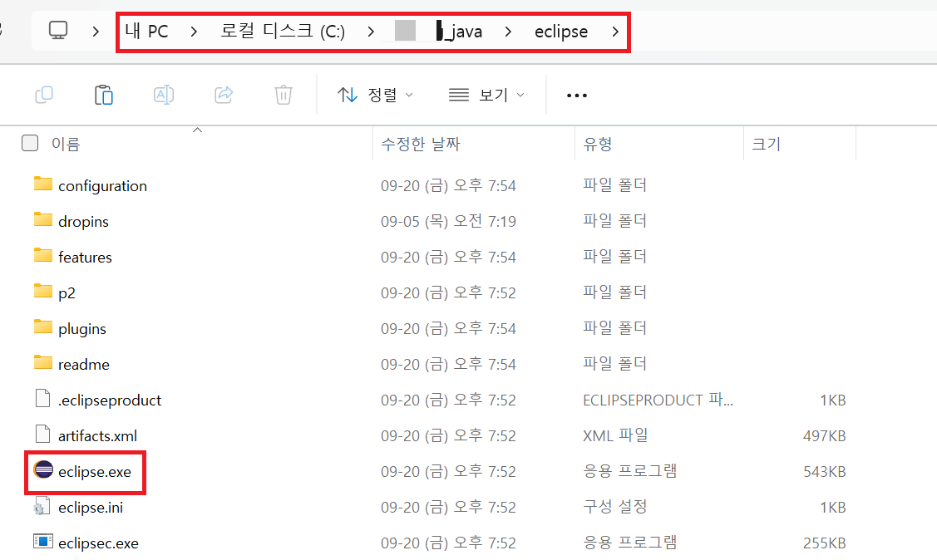Select the .eclipseproduct file icon
937x560 pixels.
click(43, 398)
